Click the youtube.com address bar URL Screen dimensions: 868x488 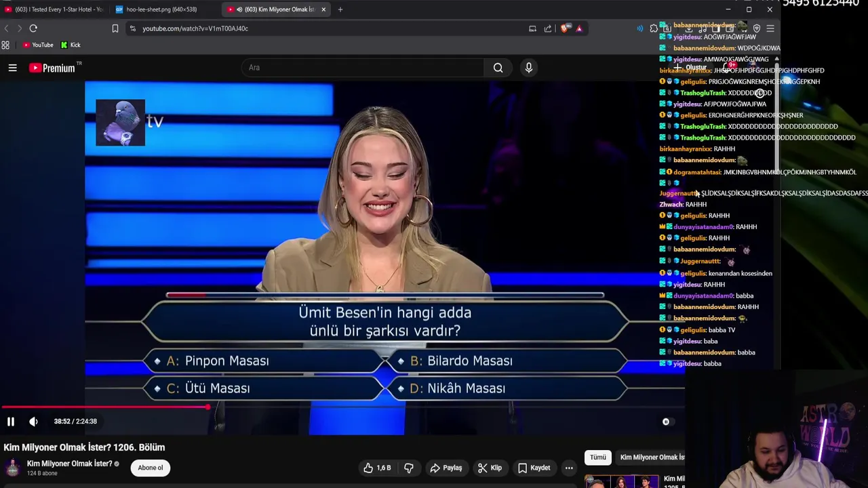pyautogui.click(x=195, y=28)
